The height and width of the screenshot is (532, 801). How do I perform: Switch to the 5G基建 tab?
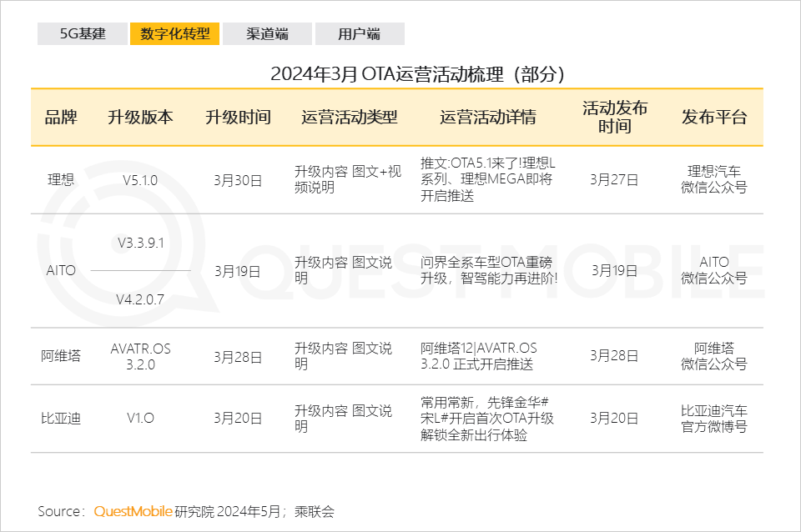82,34
